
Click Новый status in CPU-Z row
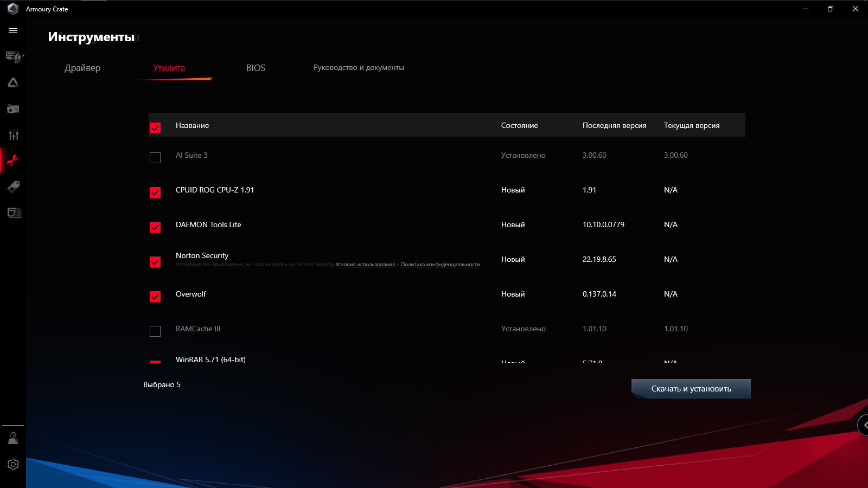click(x=513, y=190)
